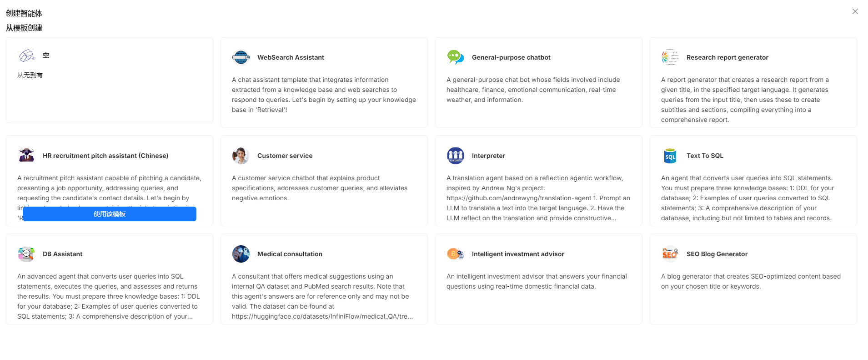Click the General-purpose chatbot speech bubbles icon
Image resolution: width=868 pixels, height=360 pixels.
point(455,57)
